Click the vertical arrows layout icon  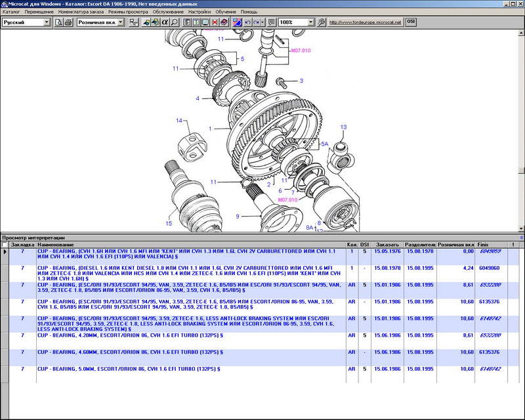click(x=196, y=22)
